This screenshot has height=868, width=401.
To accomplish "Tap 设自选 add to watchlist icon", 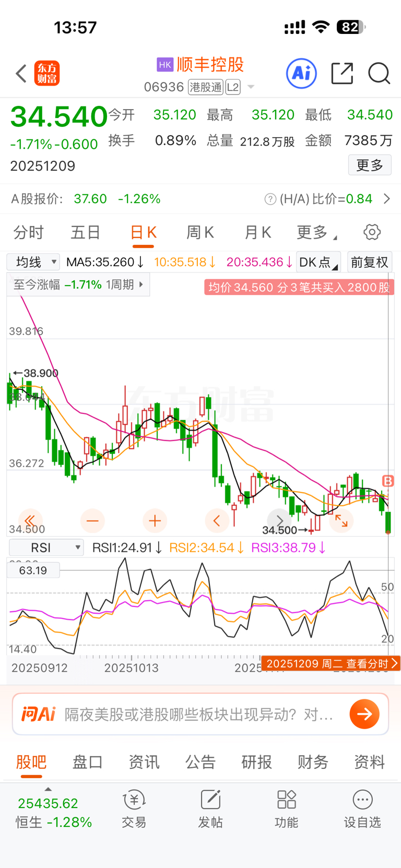I will click(362, 808).
